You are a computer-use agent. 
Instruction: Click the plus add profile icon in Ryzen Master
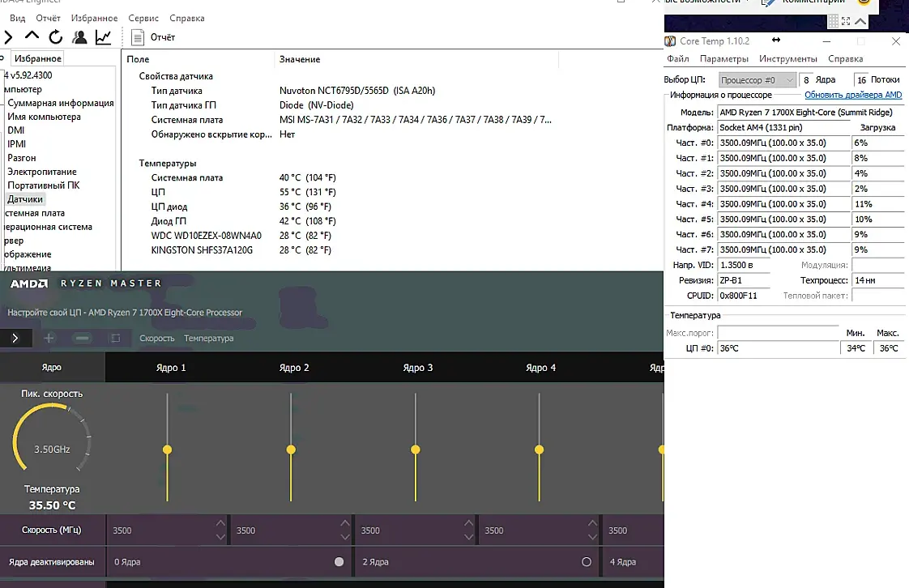(49, 338)
